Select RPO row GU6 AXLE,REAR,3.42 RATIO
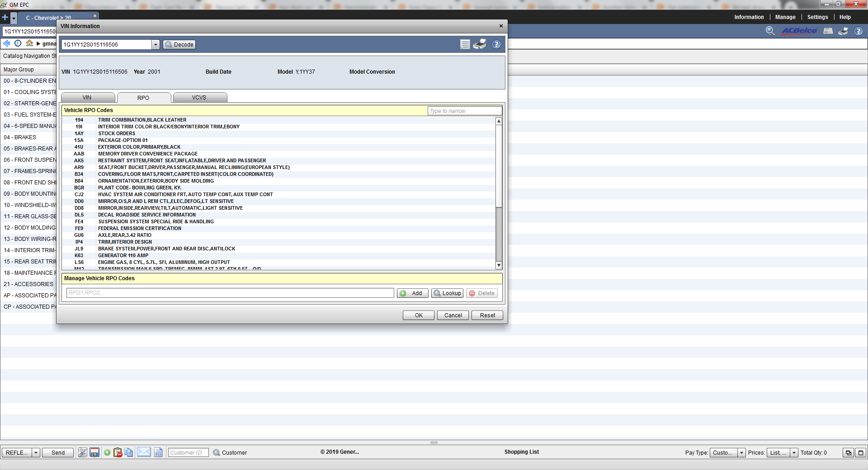Image resolution: width=868 pixels, height=470 pixels. (278, 235)
